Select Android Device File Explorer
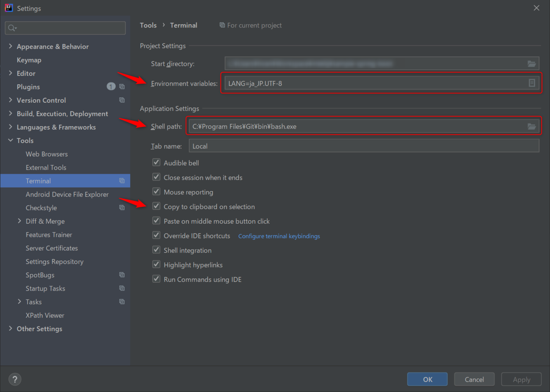This screenshot has width=550, height=392. tap(67, 194)
